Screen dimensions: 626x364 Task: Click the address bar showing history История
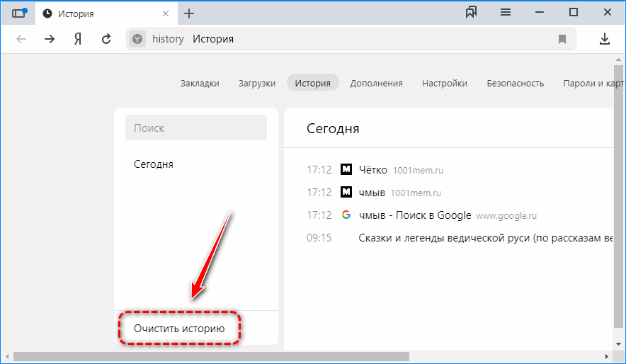pyautogui.click(x=351, y=39)
